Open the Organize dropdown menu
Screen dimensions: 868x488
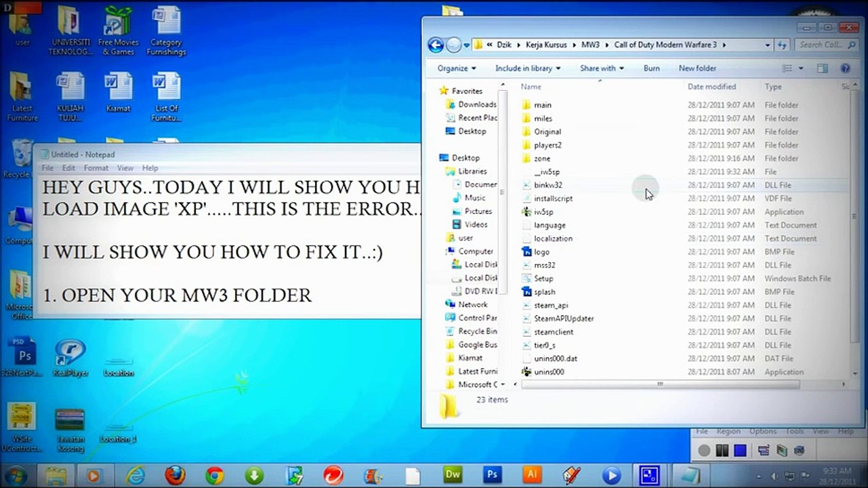[x=457, y=68]
